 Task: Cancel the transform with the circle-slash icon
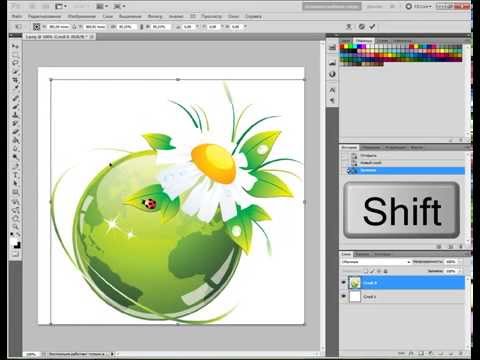362,26
